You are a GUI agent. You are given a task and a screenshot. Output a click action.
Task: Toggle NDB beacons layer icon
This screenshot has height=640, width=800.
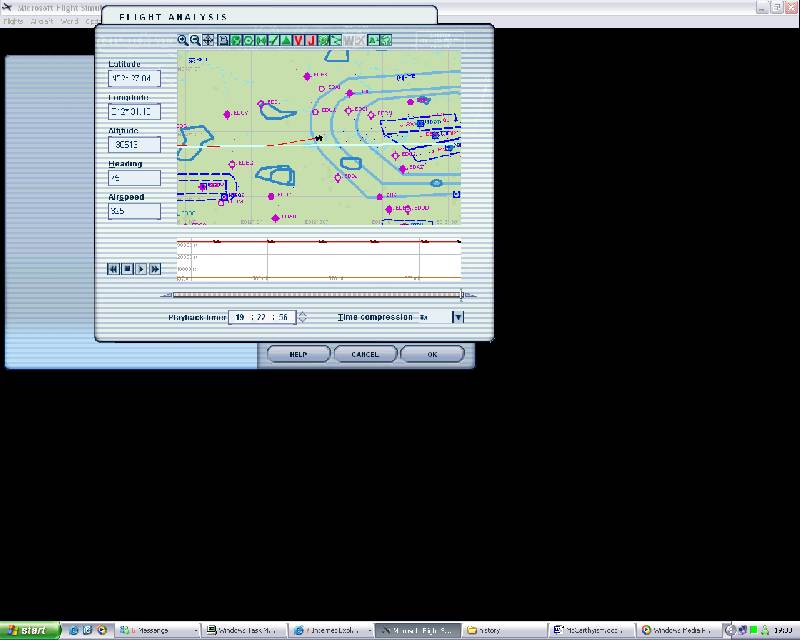tap(261, 40)
